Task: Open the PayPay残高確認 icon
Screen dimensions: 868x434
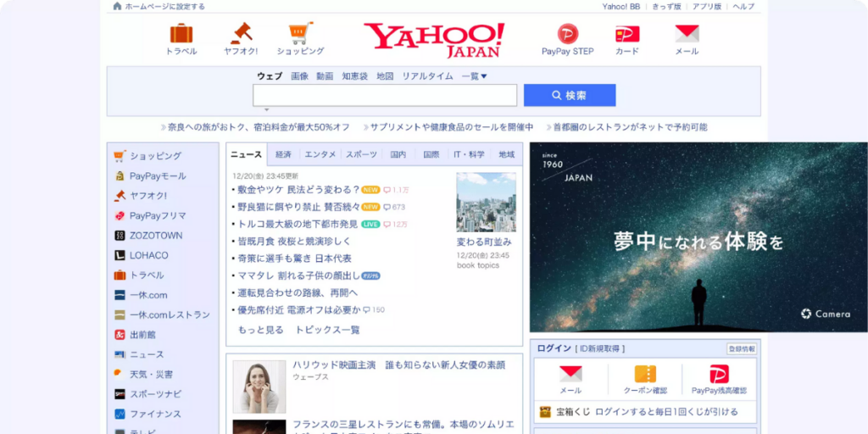Action: coord(719,374)
